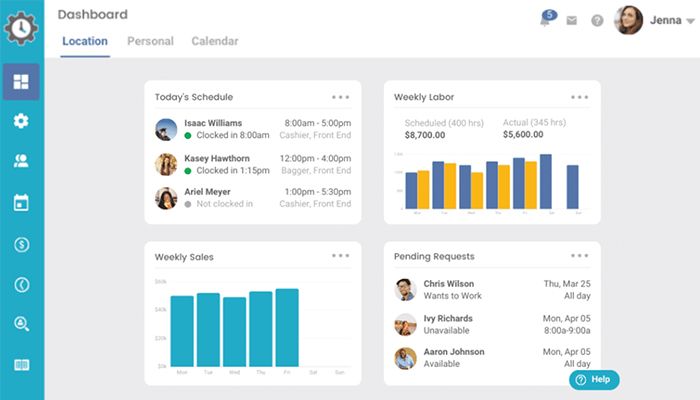Select the name Kasey Hawthorn
700x400 pixels.
(x=217, y=158)
